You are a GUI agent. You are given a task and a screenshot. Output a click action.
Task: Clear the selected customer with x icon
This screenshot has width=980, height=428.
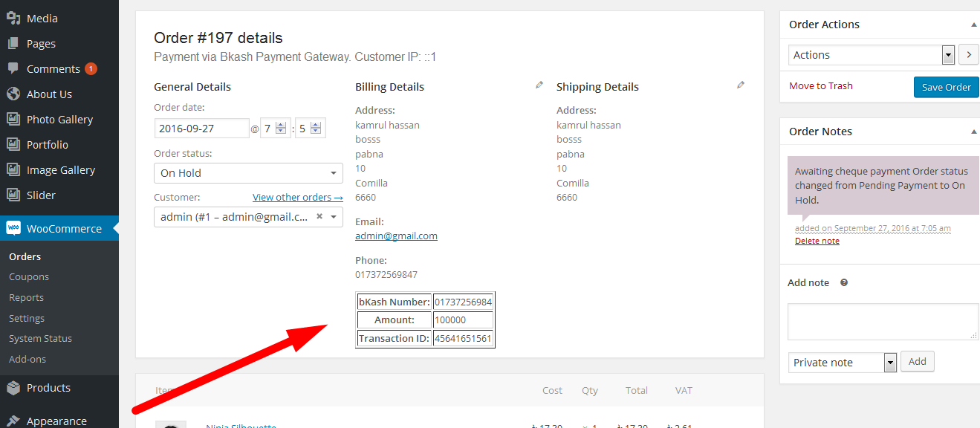point(319,216)
